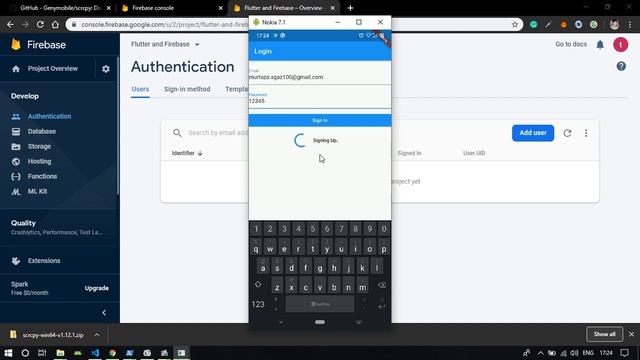Open Chrome menu three dots
Image resolution: width=640 pixels, height=360 pixels.
click(630, 24)
